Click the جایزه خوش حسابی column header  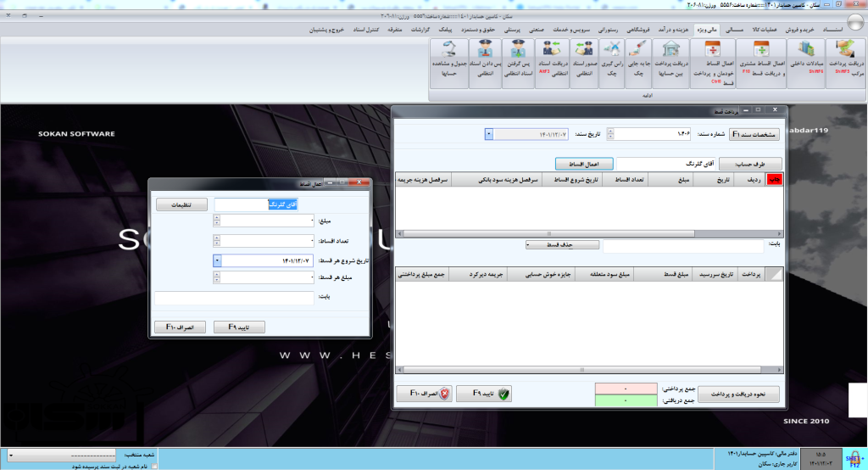pos(542,274)
